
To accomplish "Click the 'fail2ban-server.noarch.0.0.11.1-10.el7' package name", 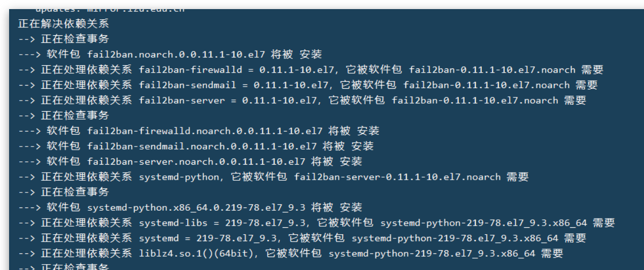I will [x=196, y=161].
